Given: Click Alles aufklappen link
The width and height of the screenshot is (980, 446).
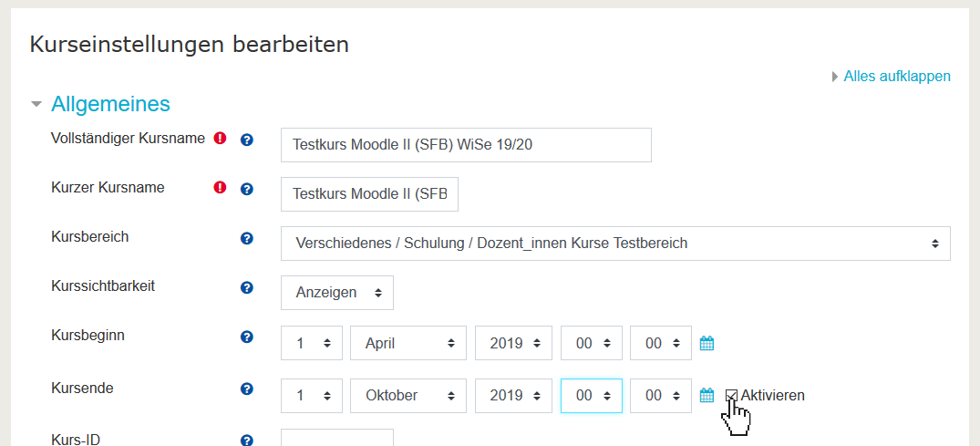Looking at the screenshot, I should [x=896, y=77].
